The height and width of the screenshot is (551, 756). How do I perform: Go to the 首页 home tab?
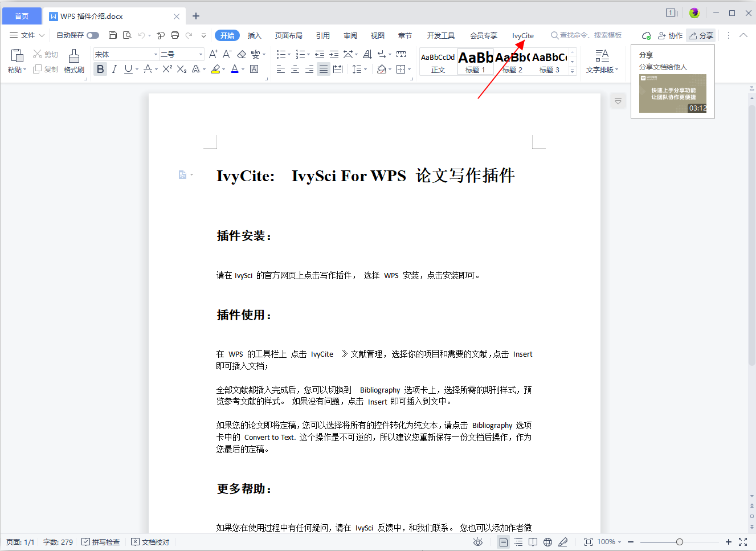(22, 16)
